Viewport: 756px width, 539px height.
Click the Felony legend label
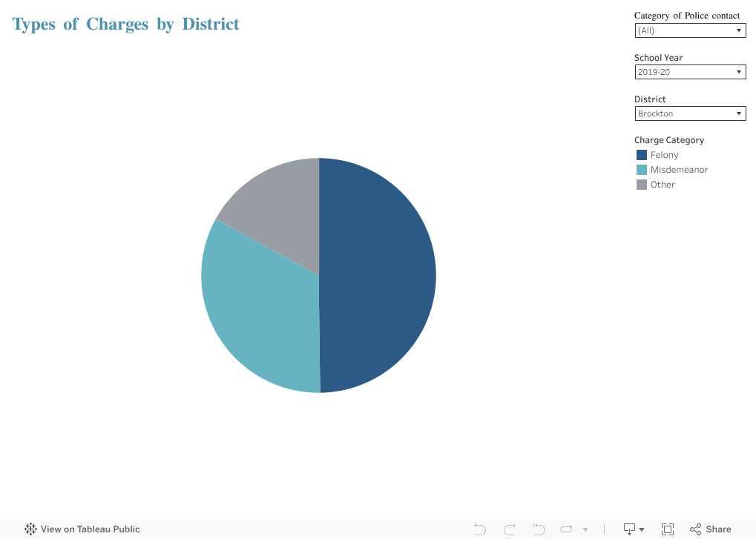(664, 155)
